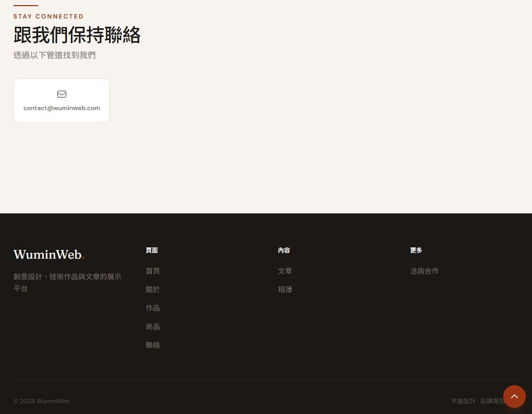The height and width of the screenshot is (414, 532).
Task: Click the footer tagline 創意設計、技術作品與文章的展示平台
Action: [67, 282]
